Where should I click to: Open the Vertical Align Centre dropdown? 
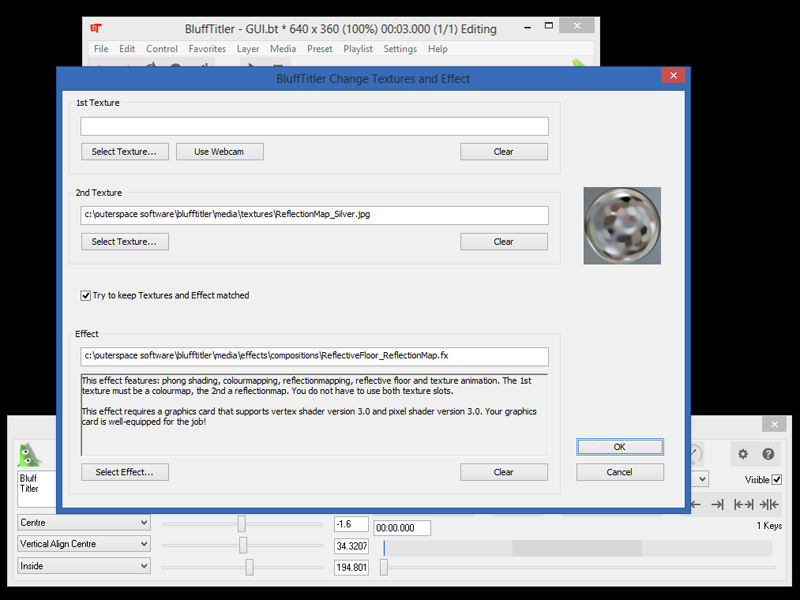point(84,544)
